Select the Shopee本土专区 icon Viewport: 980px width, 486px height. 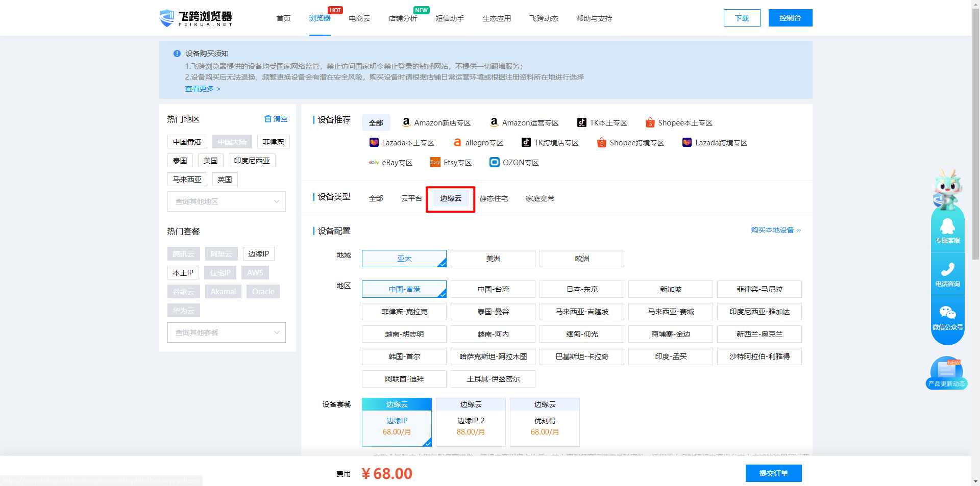tap(650, 122)
